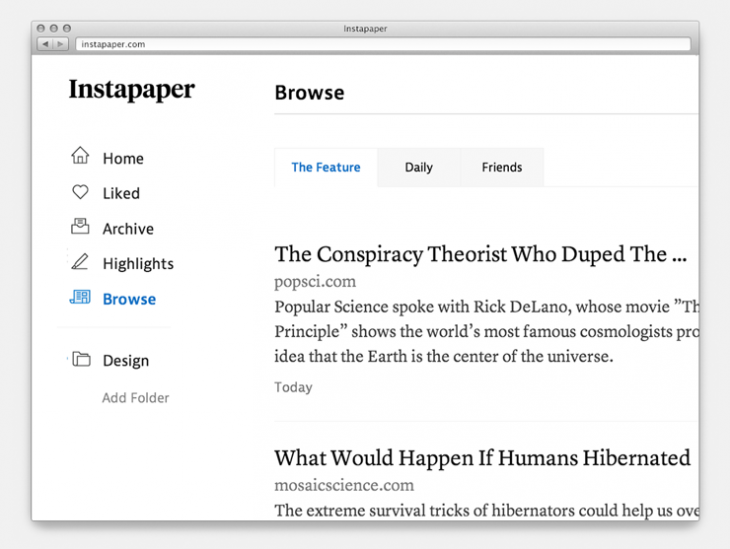This screenshot has width=730, height=549.
Task: Open Liked articles list
Action: 121,193
